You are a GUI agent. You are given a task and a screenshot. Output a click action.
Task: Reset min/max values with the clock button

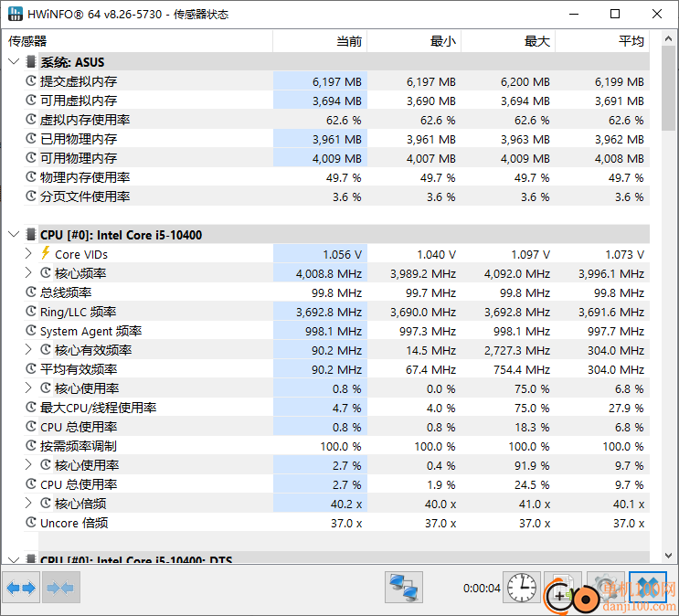(522, 588)
